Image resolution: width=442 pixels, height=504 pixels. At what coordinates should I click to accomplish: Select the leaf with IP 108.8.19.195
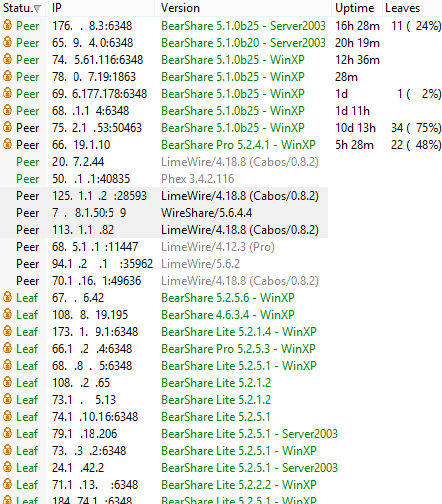coord(221,314)
